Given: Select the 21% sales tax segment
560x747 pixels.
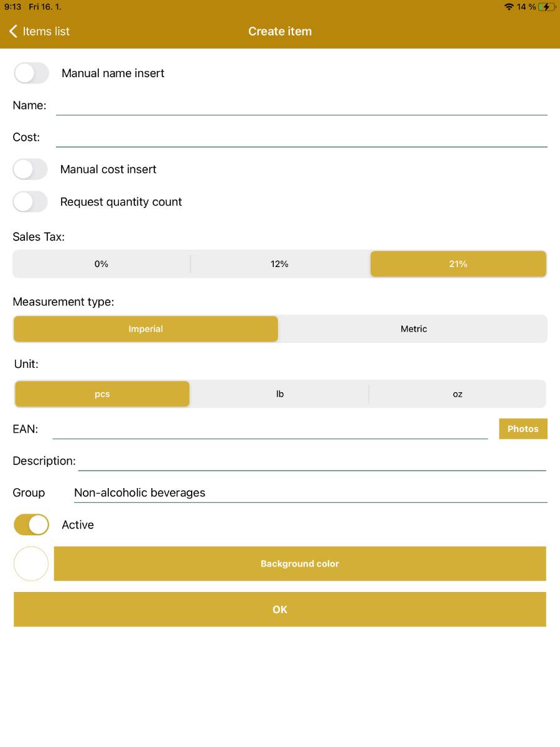Looking at the screenshot, I should coord(458,263).
